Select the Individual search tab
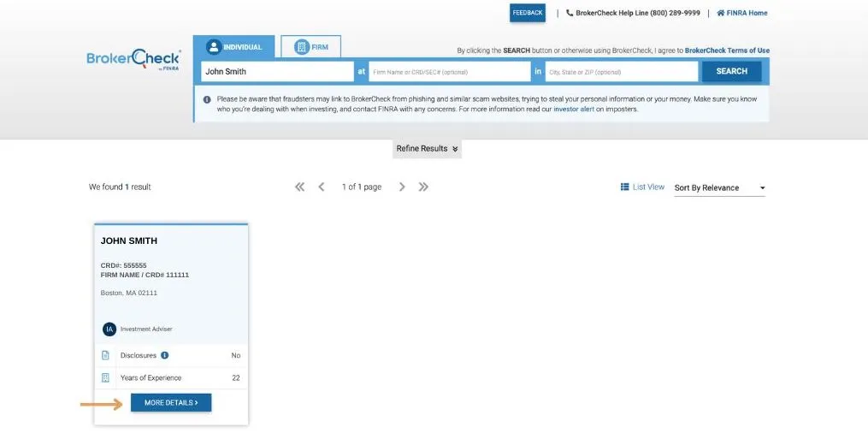Viewport: 868px width, 445px height. tap(233, 47)
